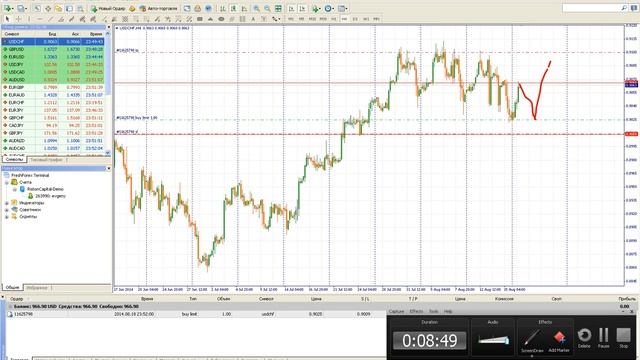This screenshot has height=360, width=640.
Task: Expand the Скрипты tree node
Action: coord(7,217)
